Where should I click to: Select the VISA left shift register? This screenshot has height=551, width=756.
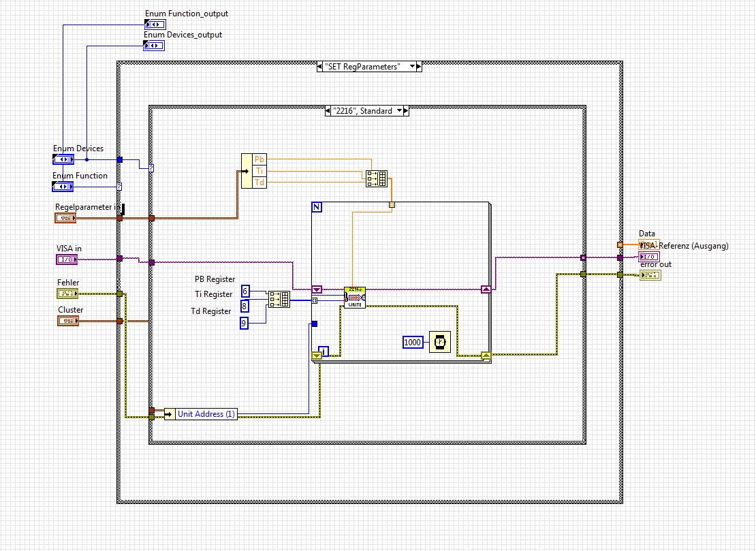pos(317,289)
